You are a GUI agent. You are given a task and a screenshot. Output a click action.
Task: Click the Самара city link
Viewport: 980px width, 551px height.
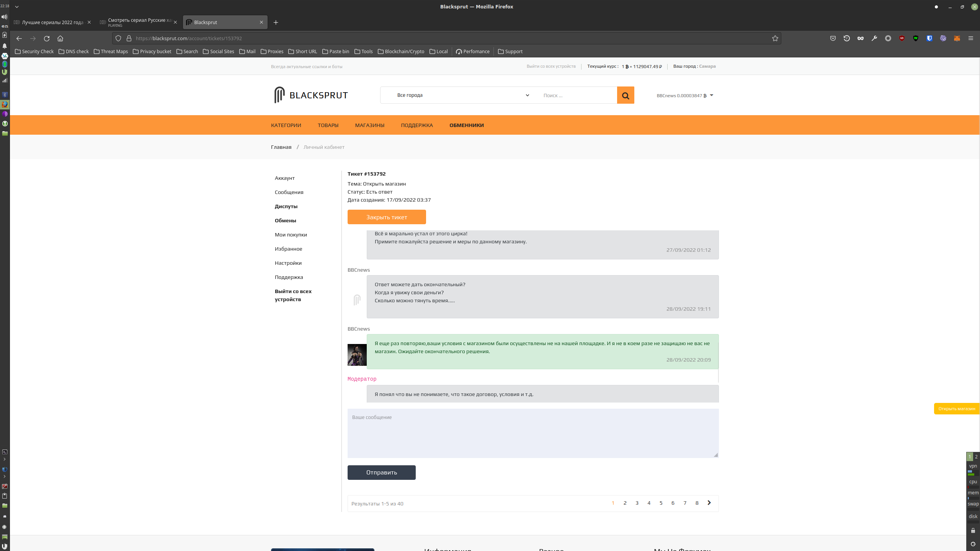click(x=707, y=66)
